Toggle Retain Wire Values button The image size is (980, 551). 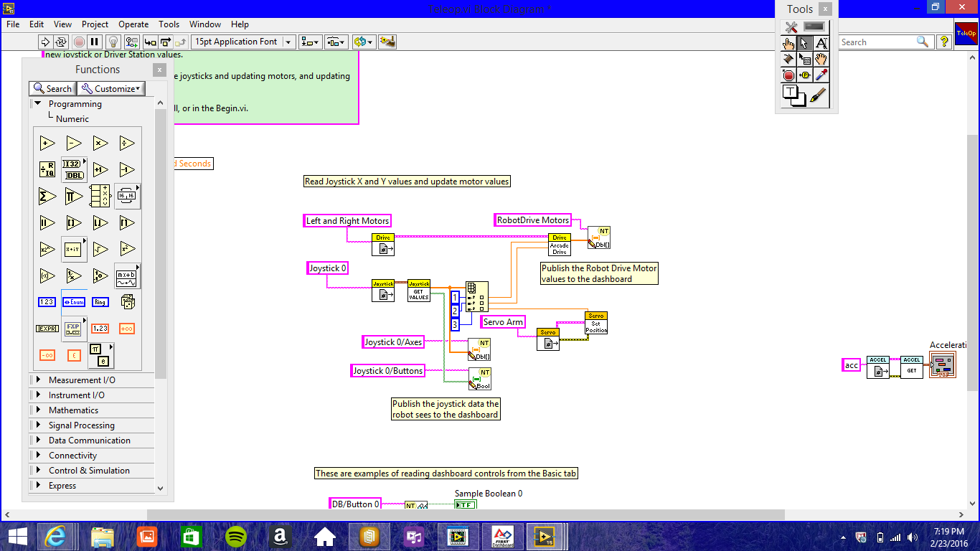(132, 42)
